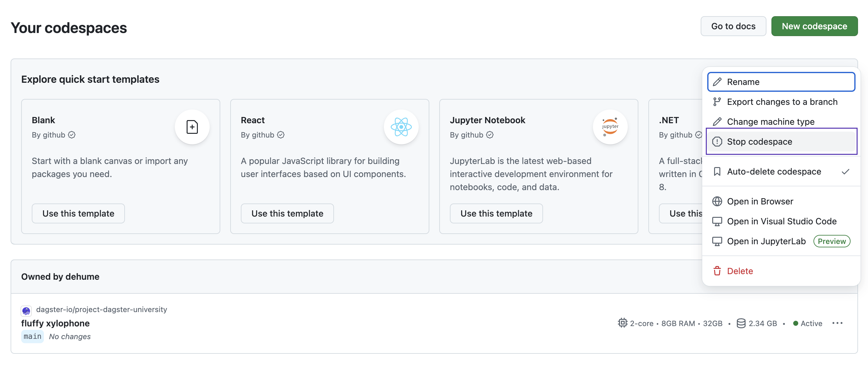Select Stop codespace from the menu
Image resolution: width=868 pixels, height=374 pixels.
[760, 142]
